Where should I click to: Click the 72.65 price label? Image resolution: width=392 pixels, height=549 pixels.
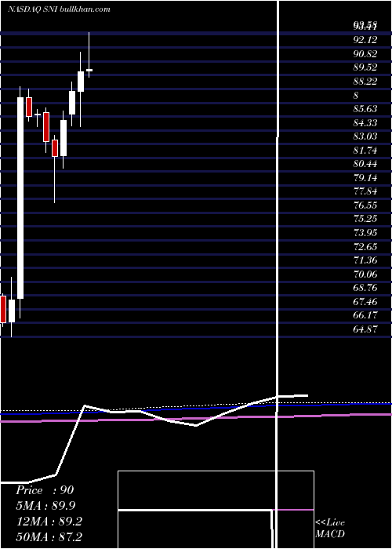[x=365, y=247]
